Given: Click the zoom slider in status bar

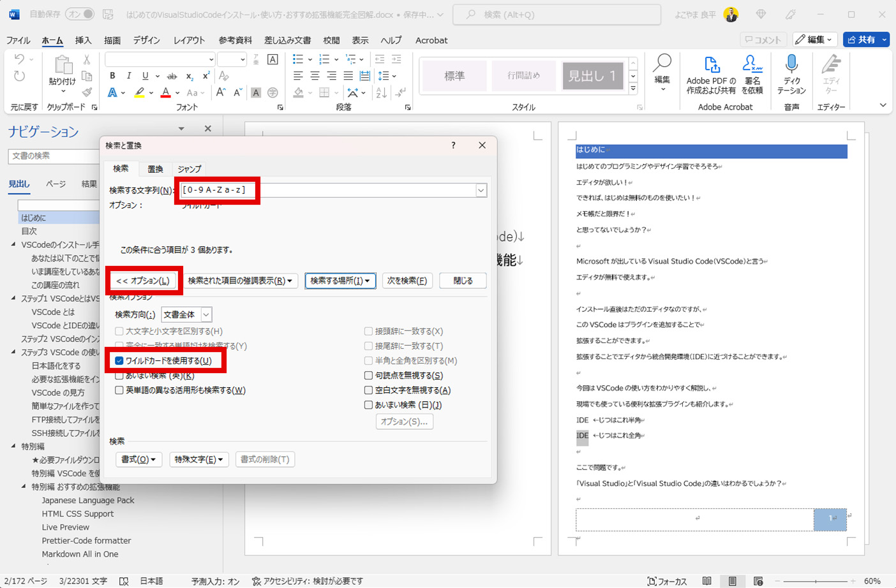Looking at the screenshot, I should (x=816, y=581).
